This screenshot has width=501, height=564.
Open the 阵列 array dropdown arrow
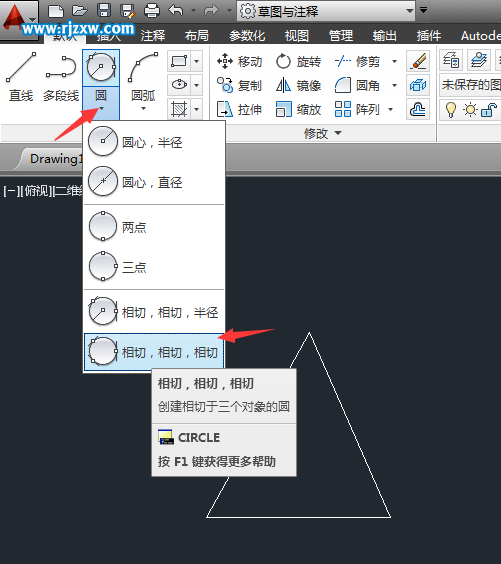point(391,109)
